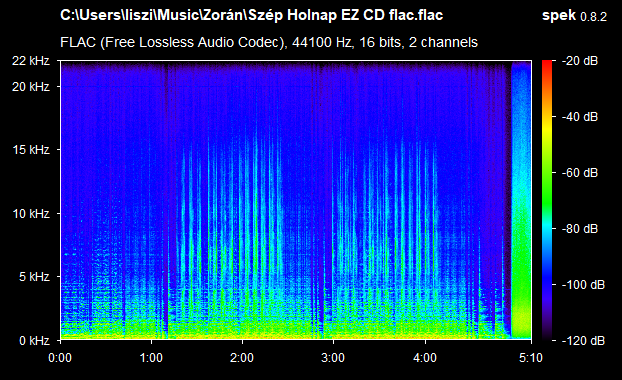Click the spek 0.8.2 version label

coord(574,16)
